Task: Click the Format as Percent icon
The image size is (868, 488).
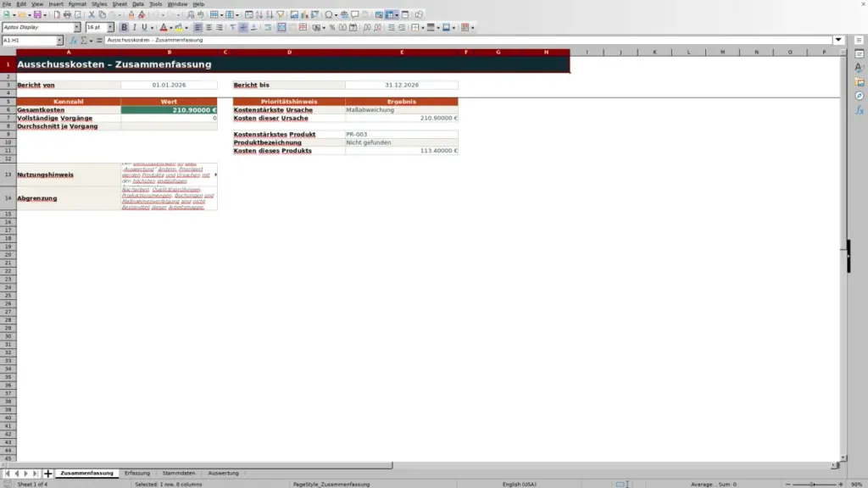Action: pos(332,28)
